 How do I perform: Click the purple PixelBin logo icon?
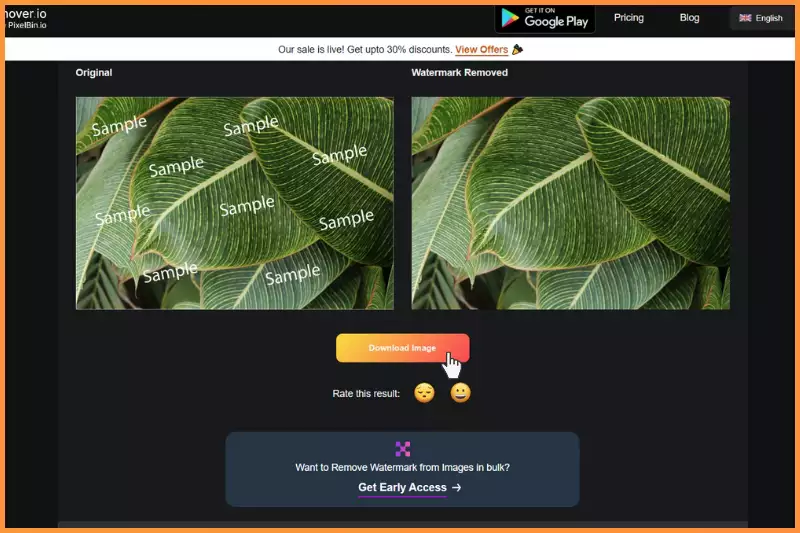(403, 449)
